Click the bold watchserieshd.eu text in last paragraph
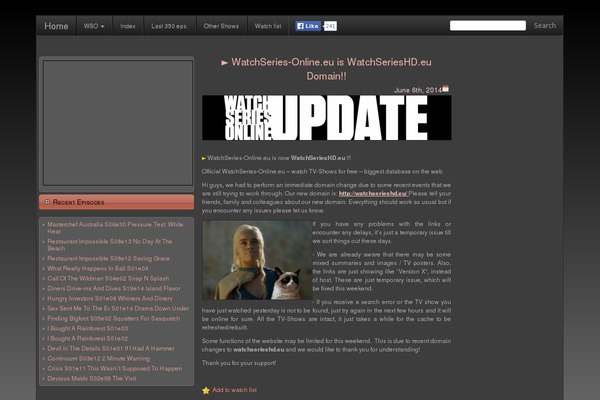The image size is (600, 400). click(x=259, y=349)
